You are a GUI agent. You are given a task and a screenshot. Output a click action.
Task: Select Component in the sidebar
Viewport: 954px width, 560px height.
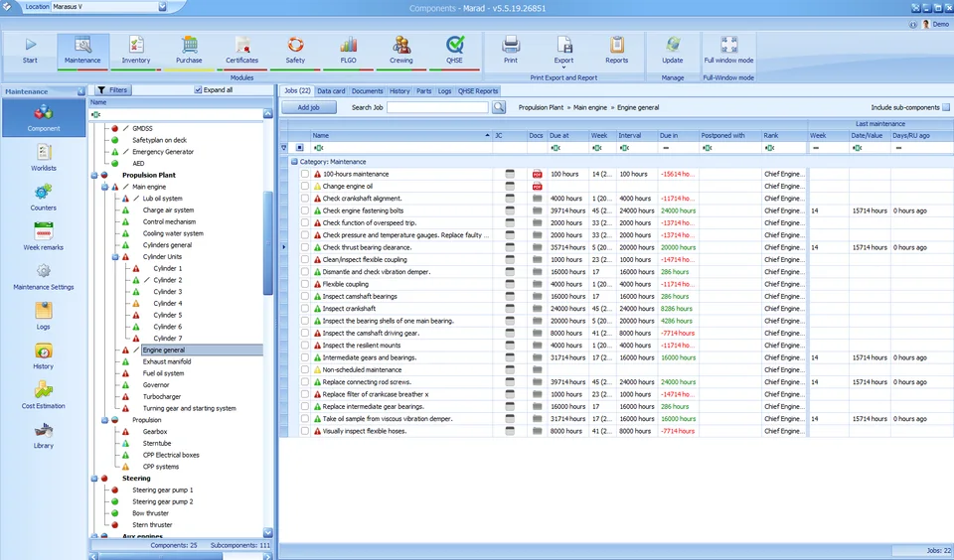44,118
